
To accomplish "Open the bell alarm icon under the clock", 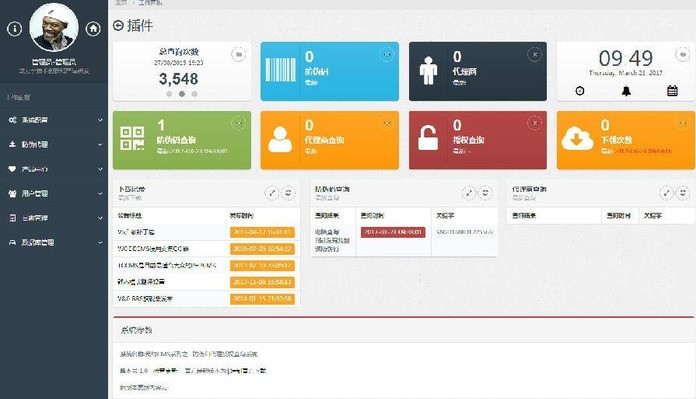I will pos(626,91).
